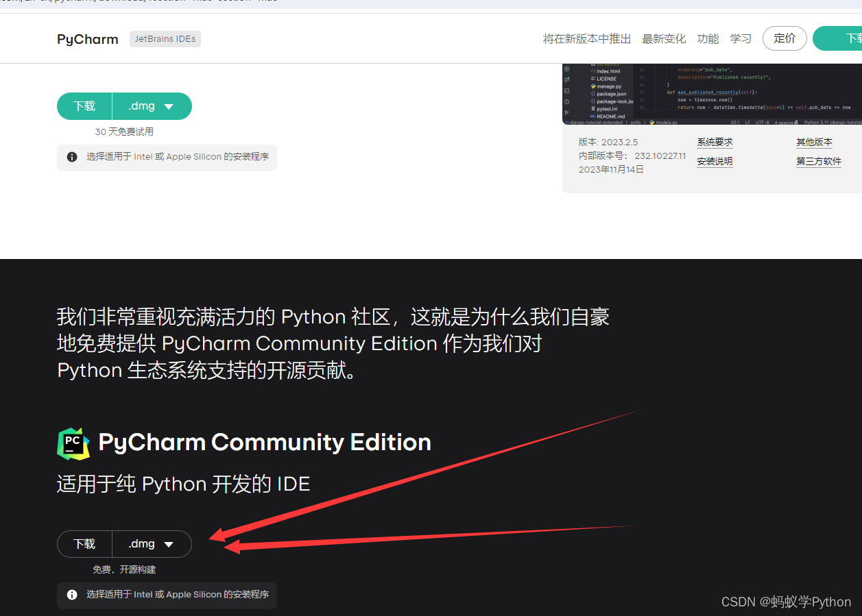Click the Python icon next to manage.py
The width and height of the screenshot is (862, 616).
(592, 86)
